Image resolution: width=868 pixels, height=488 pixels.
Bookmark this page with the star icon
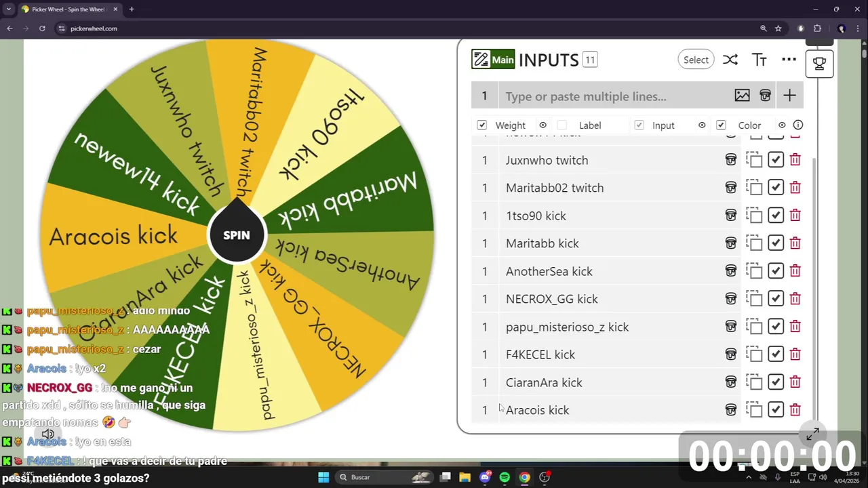click(778, 28)
